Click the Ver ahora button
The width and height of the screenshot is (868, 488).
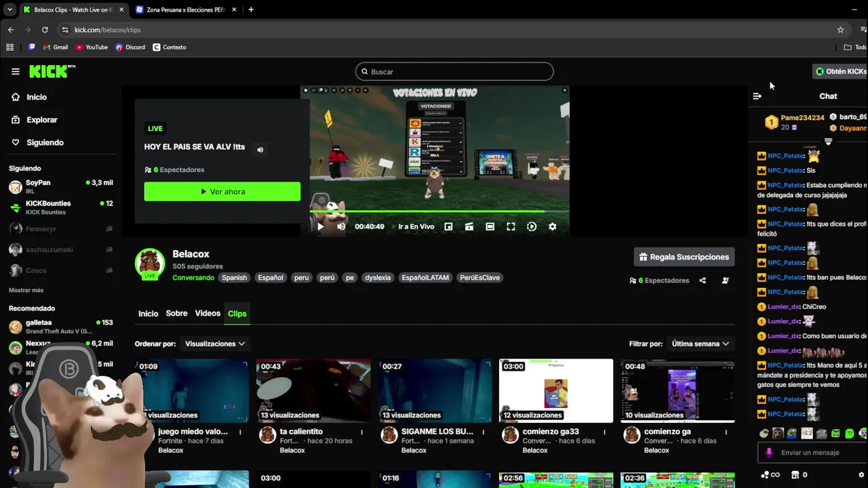pos(222,192)
